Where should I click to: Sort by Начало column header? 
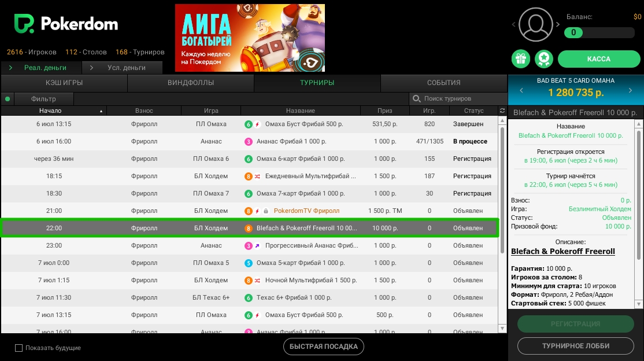(x=54, y=110)
